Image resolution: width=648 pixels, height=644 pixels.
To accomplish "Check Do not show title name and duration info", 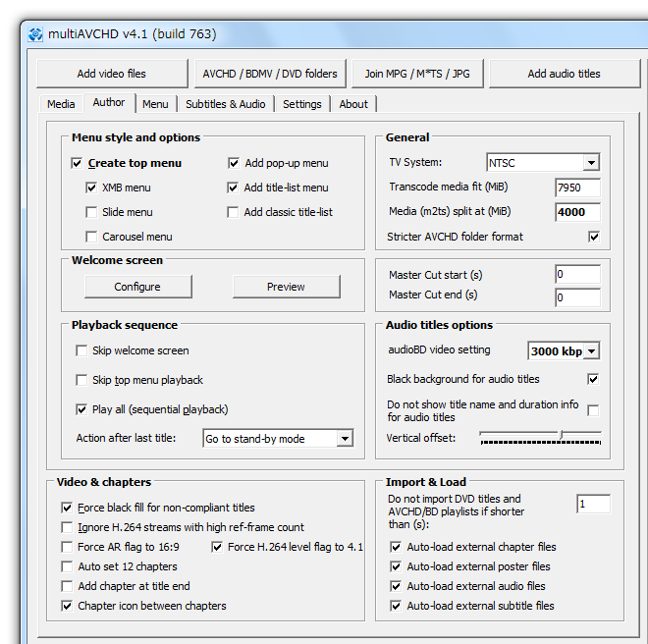I will tap(593, 410).
